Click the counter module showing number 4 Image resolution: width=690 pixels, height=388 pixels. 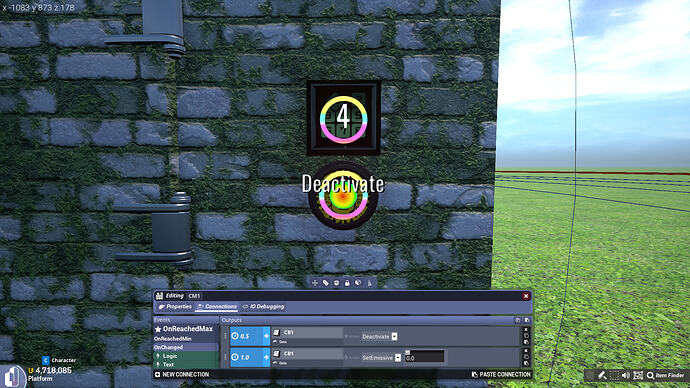pos(344,118)
